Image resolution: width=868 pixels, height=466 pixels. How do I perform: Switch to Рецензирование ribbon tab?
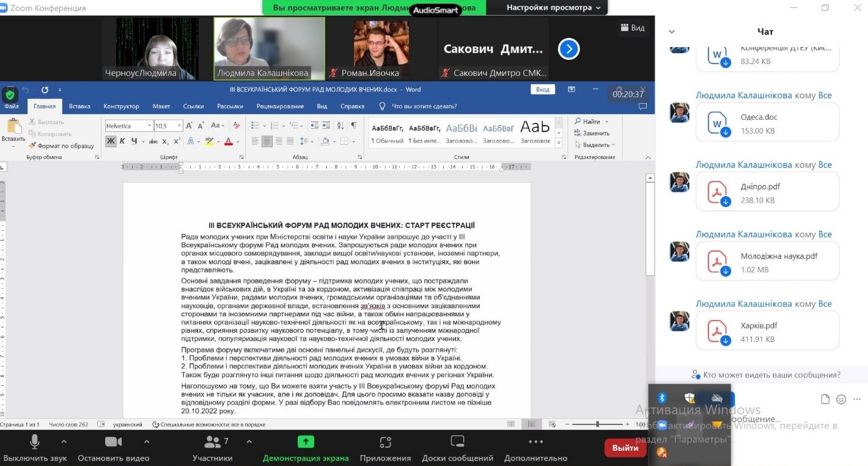pyautogui.click(x=280, y=106)
